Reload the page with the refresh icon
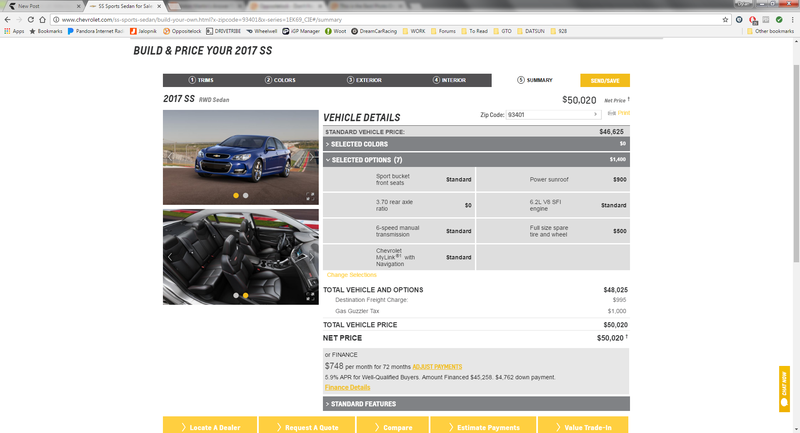 pyautogui.click(x=31, y=20)
